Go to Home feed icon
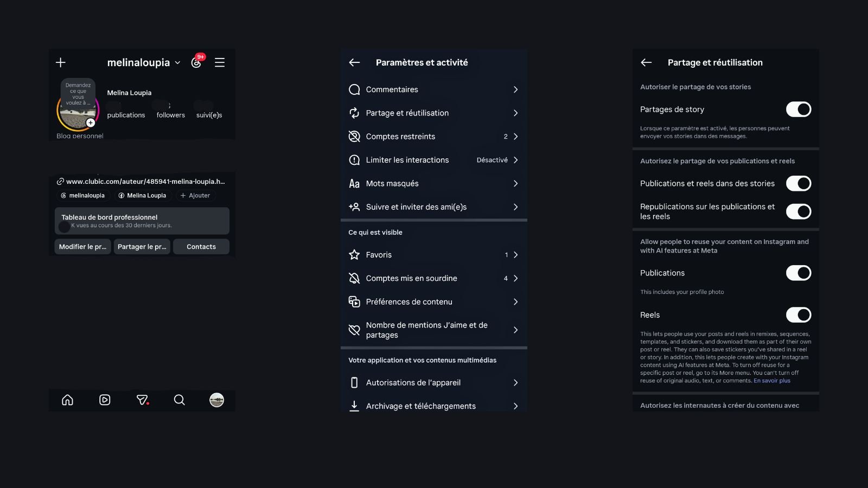The width and height of the screenshot is (868, 488). [x=67, y=400]
